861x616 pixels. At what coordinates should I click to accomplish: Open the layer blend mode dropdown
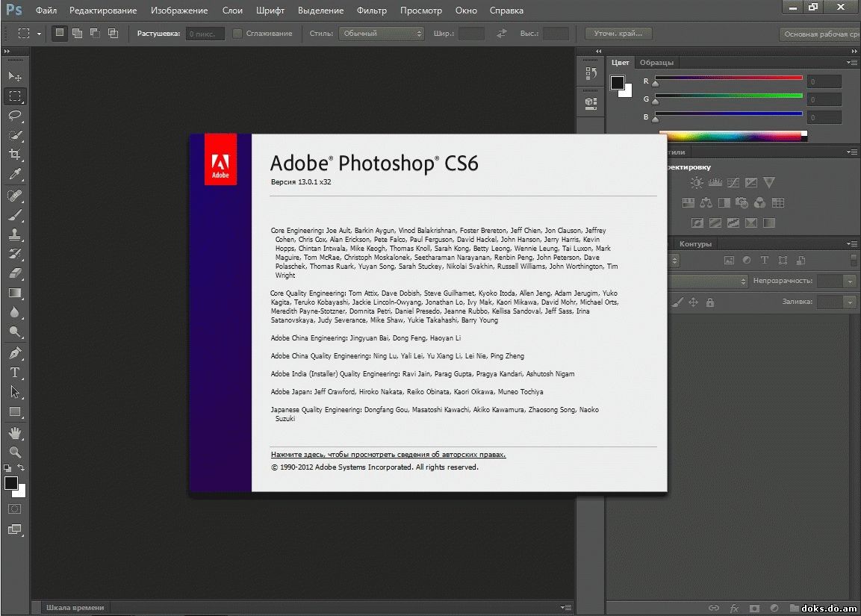708,281
